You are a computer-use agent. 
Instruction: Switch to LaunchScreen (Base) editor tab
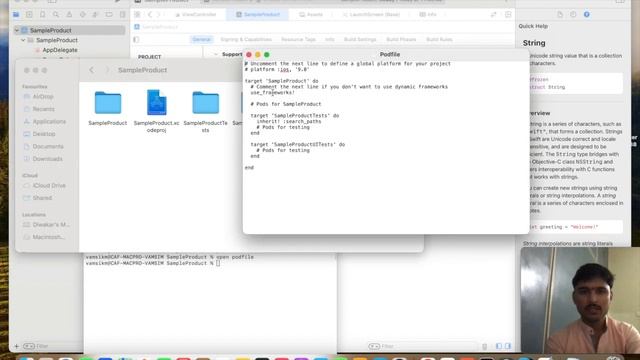click(371, 15)
